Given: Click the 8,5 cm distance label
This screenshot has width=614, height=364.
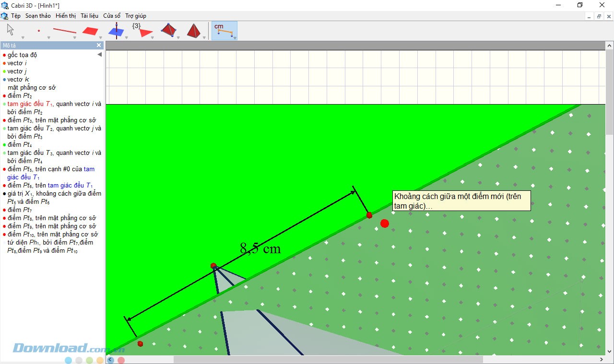Looking at the screenshot, I should coord(260,248).
